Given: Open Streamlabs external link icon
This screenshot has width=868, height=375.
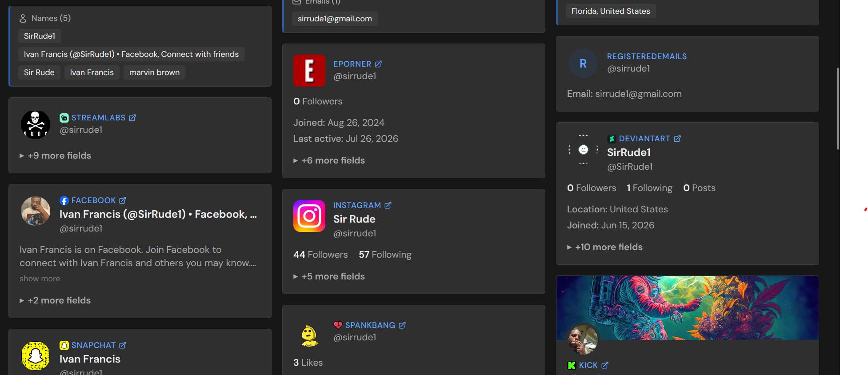Looking at the screenshot, I should 132,118.
